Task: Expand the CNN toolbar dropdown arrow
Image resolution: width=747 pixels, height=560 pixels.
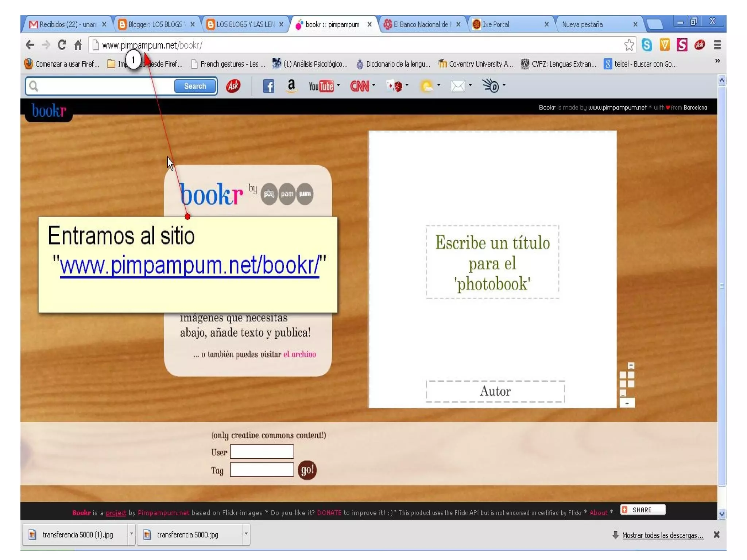Action: click(373, 85)
